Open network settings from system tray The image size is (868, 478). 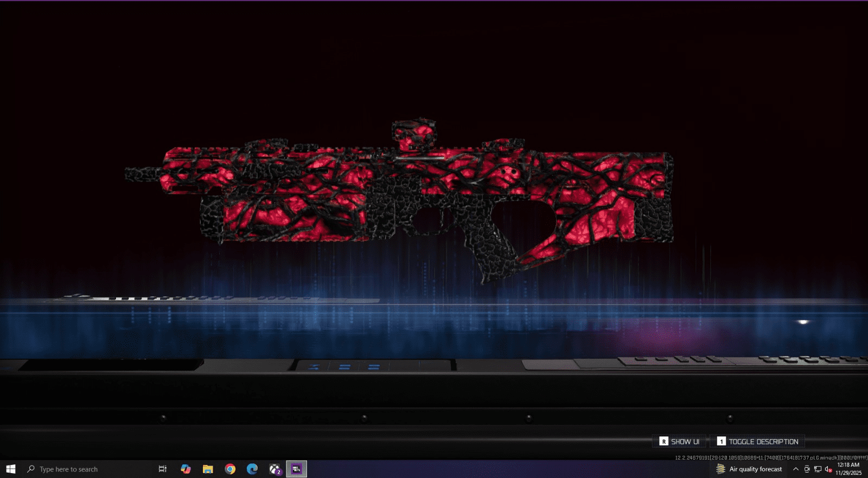pyautogui.click(x=818, y=469)
